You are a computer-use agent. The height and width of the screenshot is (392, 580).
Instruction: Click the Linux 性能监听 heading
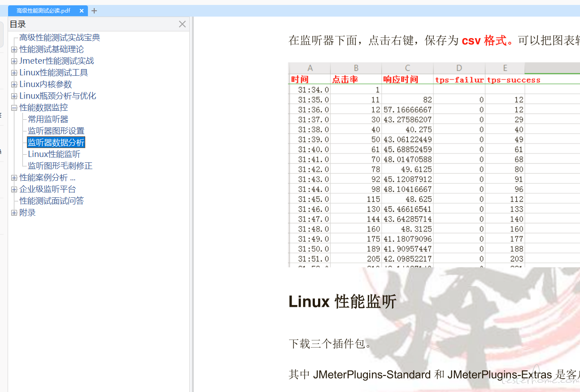[342, 301]
